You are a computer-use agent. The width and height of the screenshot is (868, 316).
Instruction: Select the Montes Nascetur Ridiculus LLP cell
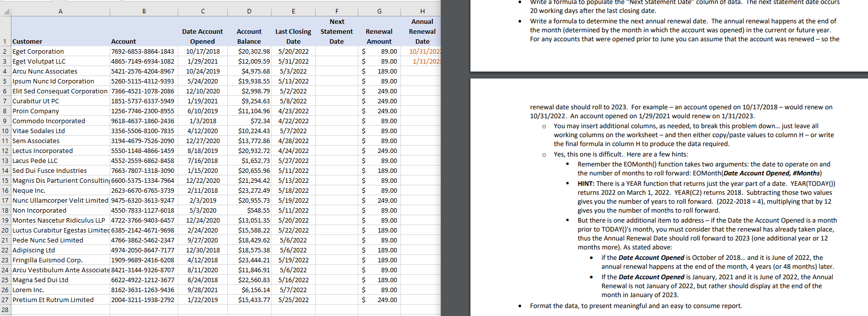point(61,220)
